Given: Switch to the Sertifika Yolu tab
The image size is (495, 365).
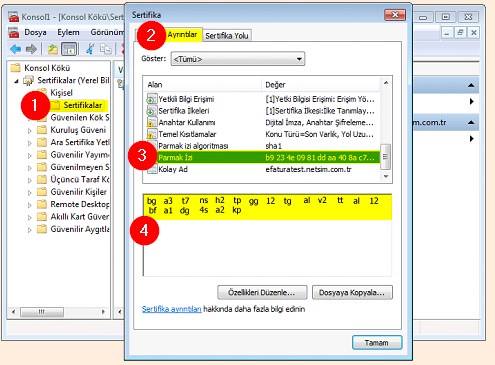Looking at the screenshot, I should coord(227,36).
